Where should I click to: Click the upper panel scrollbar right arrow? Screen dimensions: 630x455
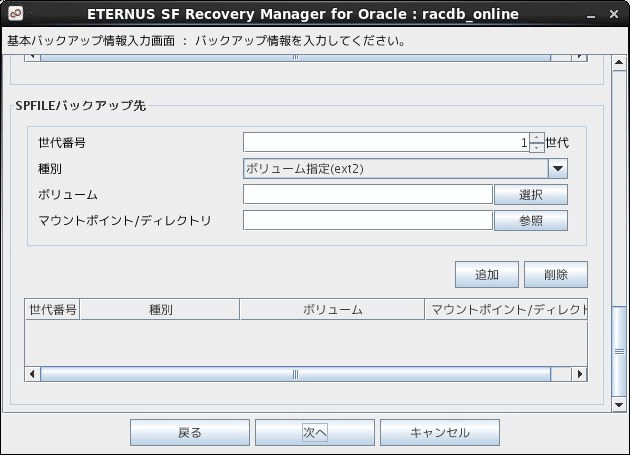579,57
